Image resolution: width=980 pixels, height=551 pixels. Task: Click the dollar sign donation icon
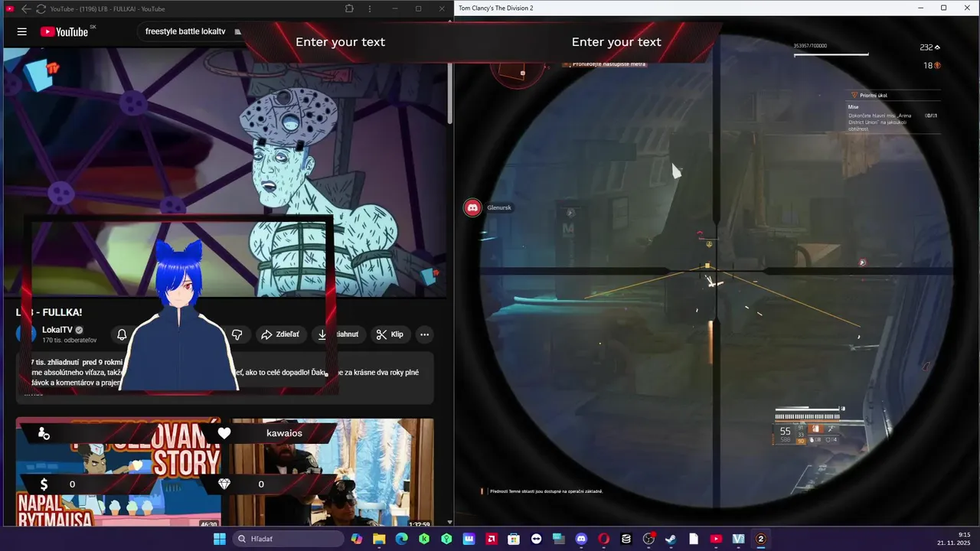[44, 484]
